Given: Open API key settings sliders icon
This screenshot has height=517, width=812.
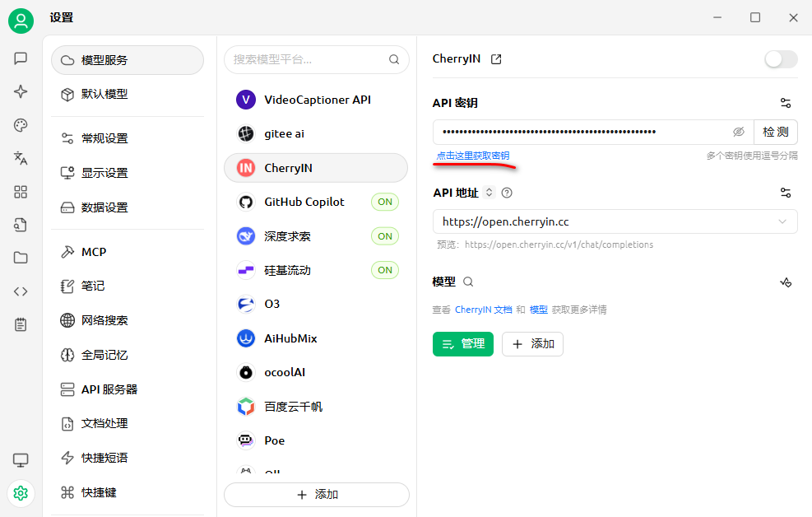Looking at the screenshot, I should (786, 103).
